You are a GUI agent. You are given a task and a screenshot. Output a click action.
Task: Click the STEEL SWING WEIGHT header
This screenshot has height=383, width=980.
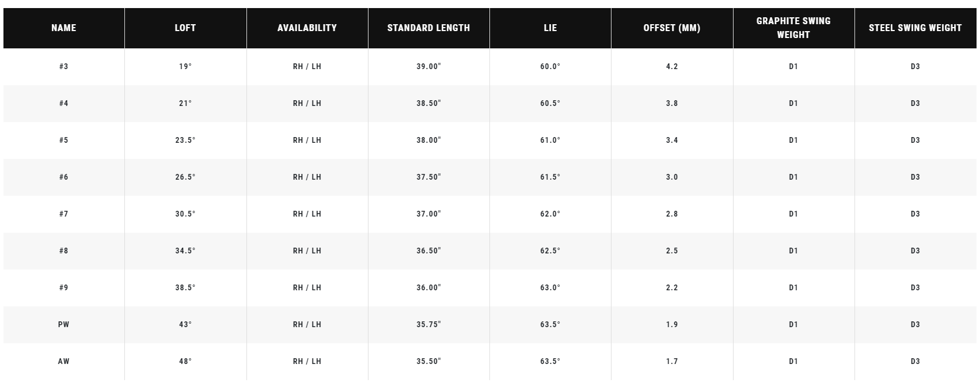point(915,28)
